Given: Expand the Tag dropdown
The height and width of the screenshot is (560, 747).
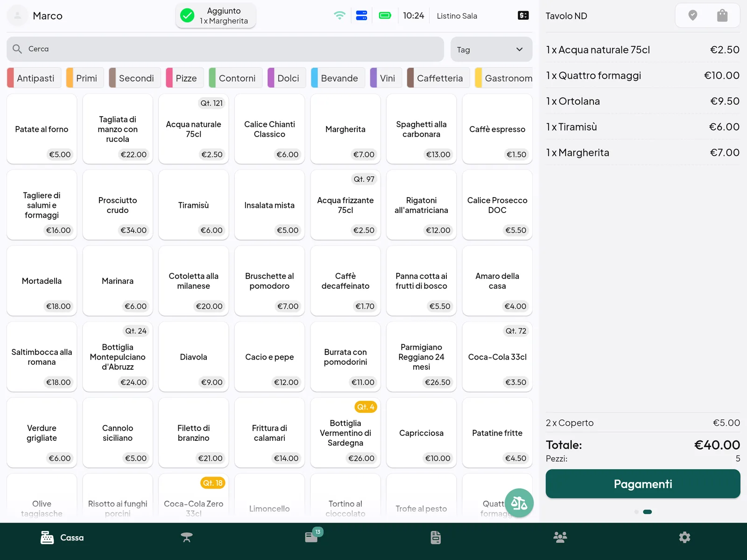Looking at the screenshot, I should (491, 50).
